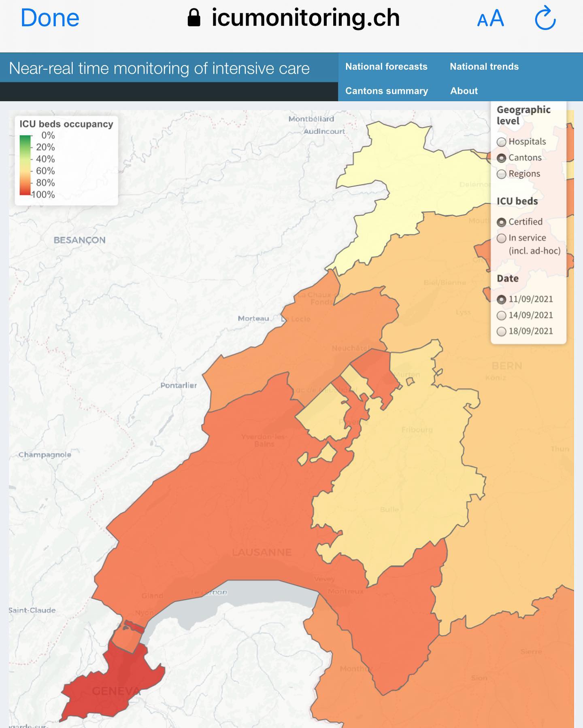
Task: Tap the icumonitoring.ch address bar
Action: pos(305,18)
